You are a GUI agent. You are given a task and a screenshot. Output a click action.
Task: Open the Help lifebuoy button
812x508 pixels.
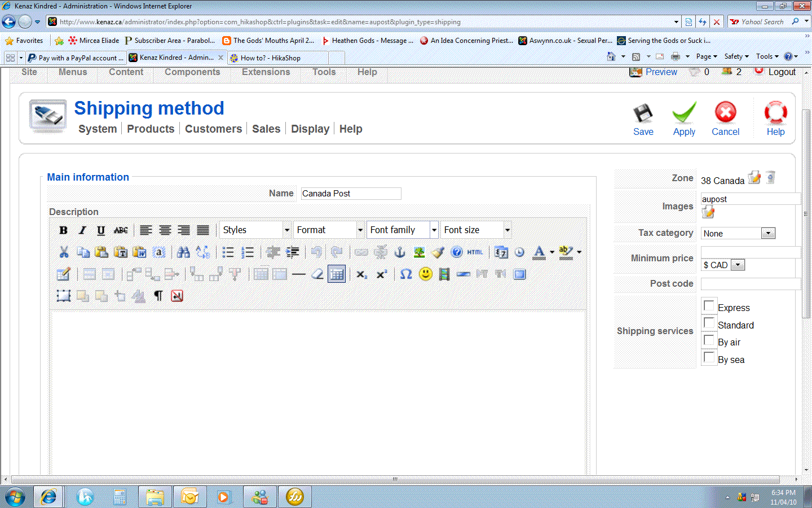click(776, 120)
